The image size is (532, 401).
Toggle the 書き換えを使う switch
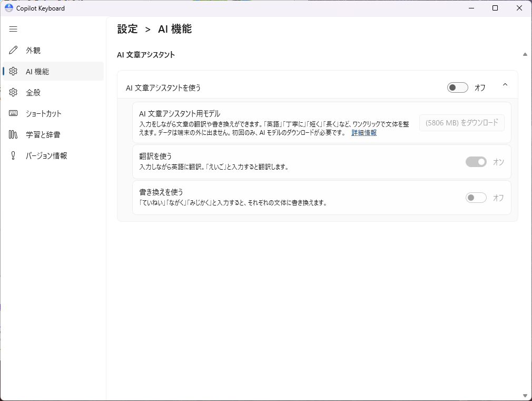coord(476,198)
